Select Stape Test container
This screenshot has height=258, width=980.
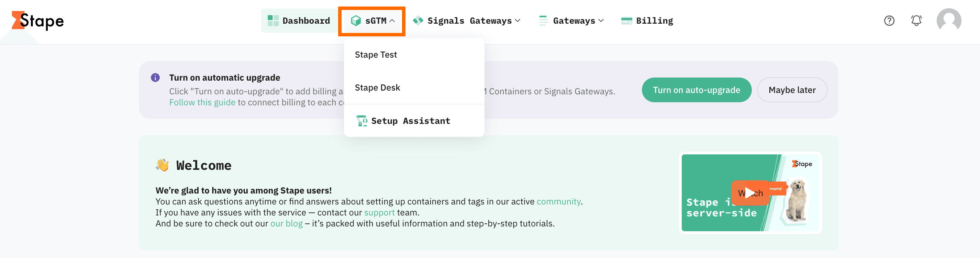click(x=413, y=55)
